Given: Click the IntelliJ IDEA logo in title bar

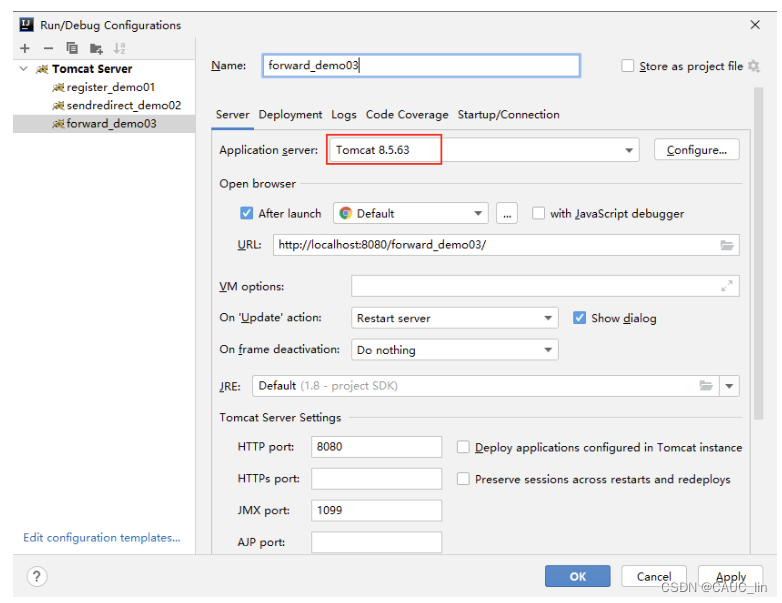Looking at the screenshot, I should point(26,24).
